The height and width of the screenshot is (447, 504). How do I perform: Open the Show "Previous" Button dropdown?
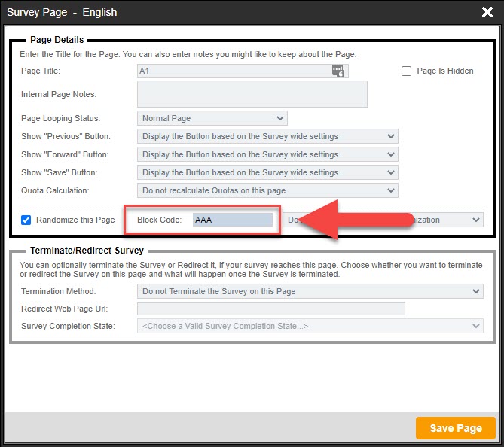tap(267, 136)
